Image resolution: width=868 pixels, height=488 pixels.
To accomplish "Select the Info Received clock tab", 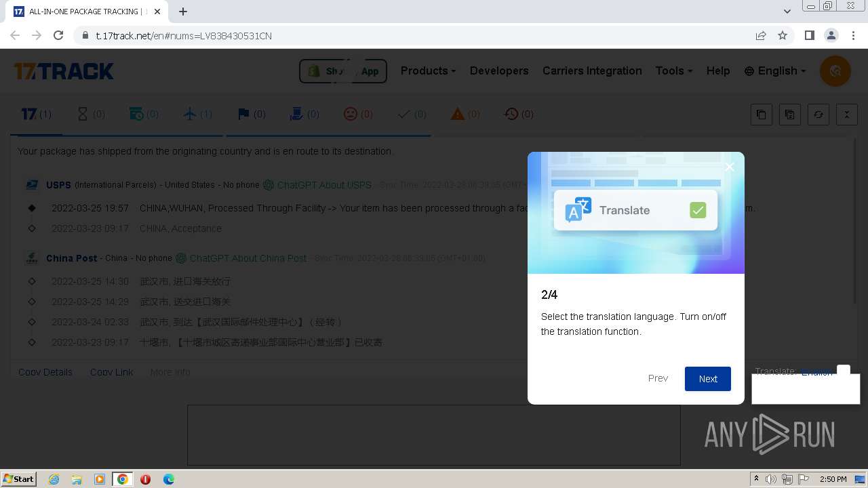I will (x=144, y=114).
